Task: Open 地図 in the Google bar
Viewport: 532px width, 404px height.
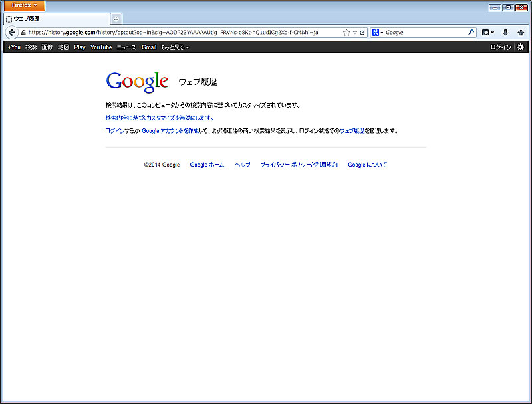Action: point(63,47)
